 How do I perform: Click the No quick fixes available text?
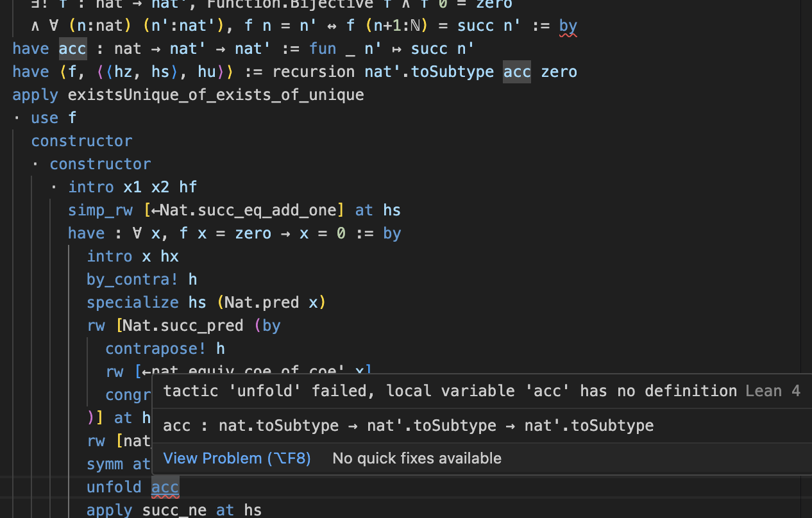click(x=416, y=458)
